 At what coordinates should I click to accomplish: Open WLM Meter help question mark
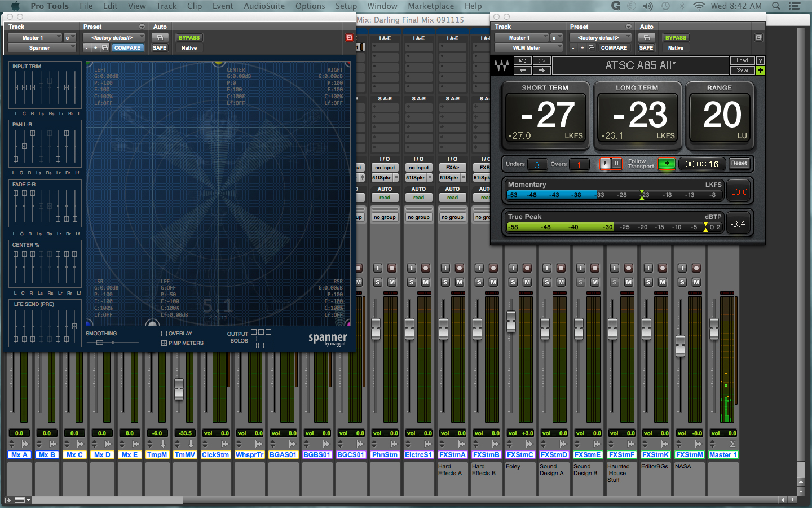760,60
